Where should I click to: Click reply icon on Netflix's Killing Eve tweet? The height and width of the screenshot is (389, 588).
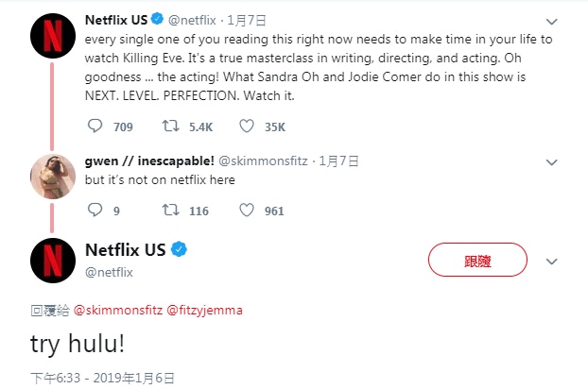pos(95,126)
